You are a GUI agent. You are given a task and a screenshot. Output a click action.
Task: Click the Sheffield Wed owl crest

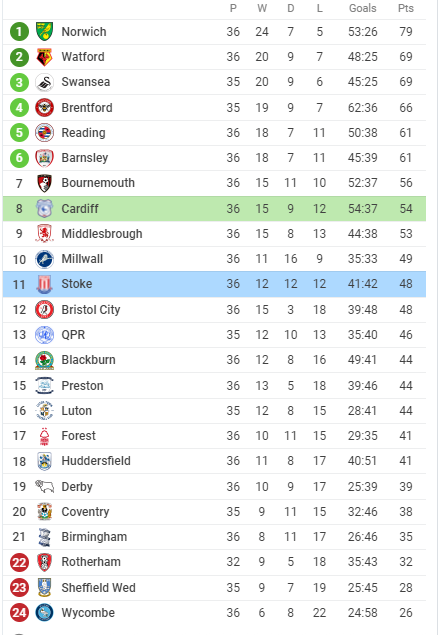[45, 588]
